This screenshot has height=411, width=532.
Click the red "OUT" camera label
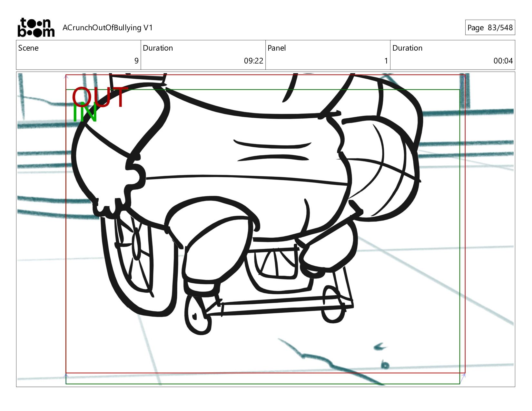click(100, 97)
